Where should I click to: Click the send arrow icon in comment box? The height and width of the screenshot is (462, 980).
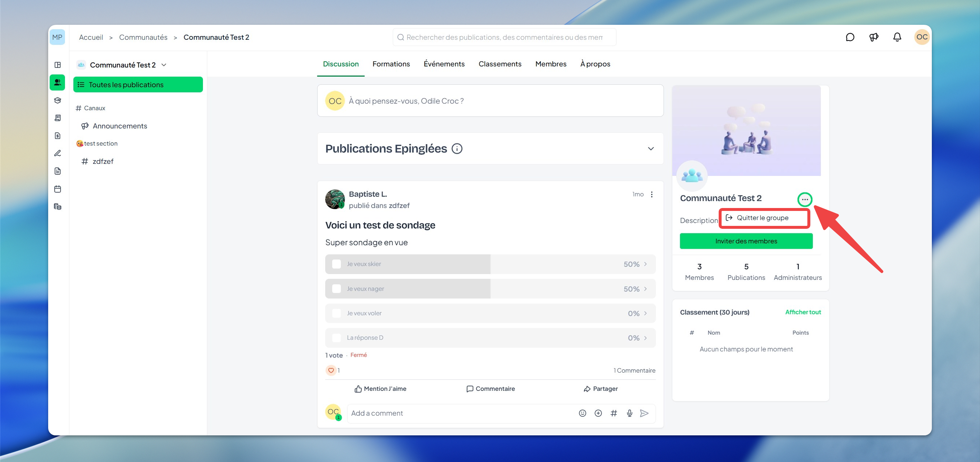pyautogui.click(x=644, y=413)
